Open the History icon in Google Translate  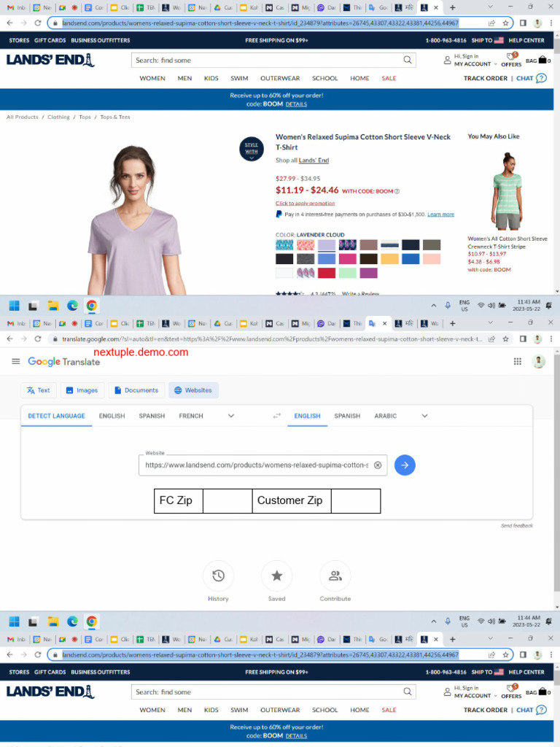218,576
